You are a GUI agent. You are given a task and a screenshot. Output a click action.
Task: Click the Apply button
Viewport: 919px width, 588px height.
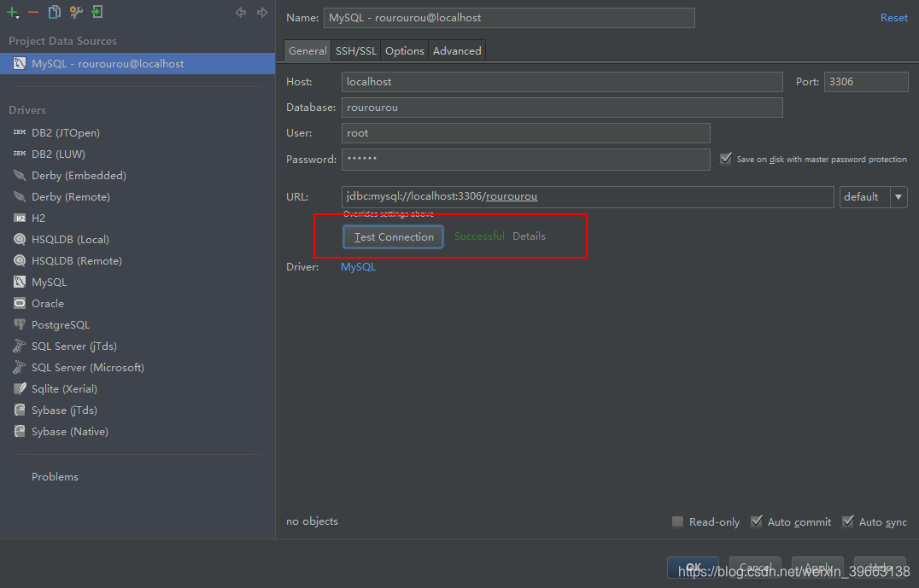click(x=817, y=567)
